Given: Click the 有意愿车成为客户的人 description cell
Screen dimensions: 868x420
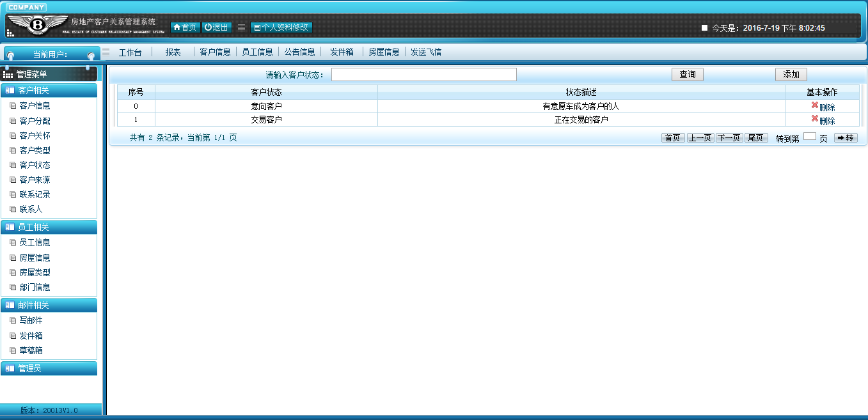Looking at the screenshot, I should click(581, 106).
